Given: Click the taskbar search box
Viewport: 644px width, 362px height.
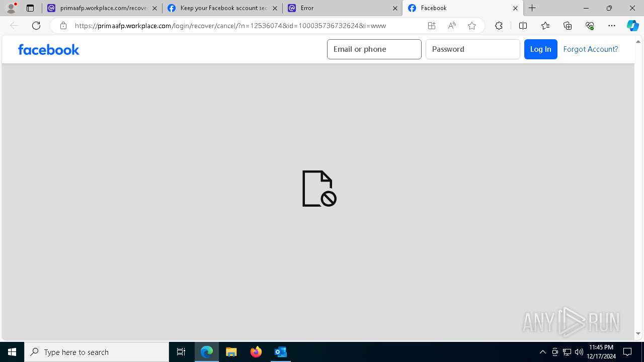Looking at the screenshot, I should 97,352.
